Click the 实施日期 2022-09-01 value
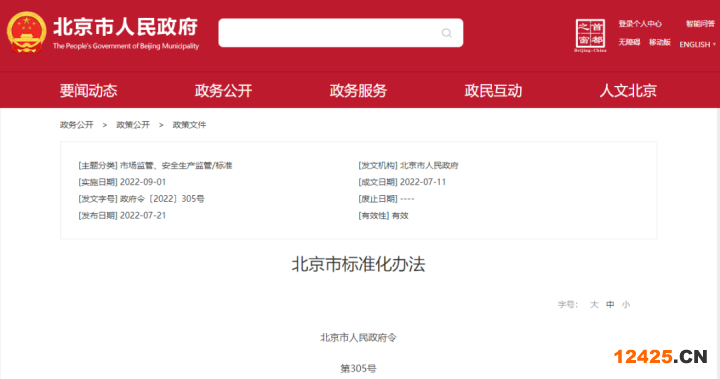The height and width of the screenshot is (379, 720). (143, 182)
